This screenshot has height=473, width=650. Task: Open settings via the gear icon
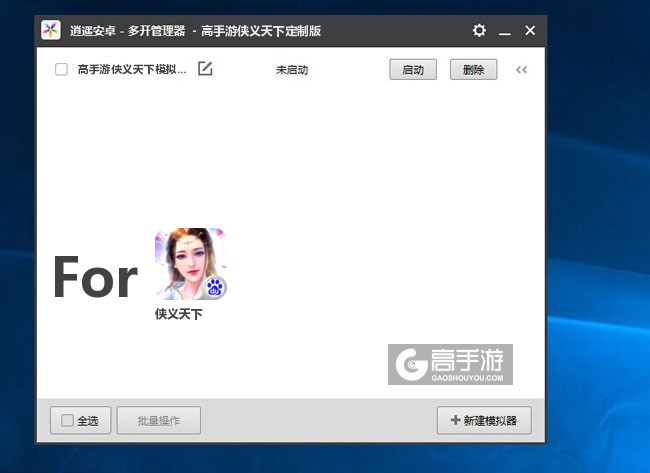(479, 30)
